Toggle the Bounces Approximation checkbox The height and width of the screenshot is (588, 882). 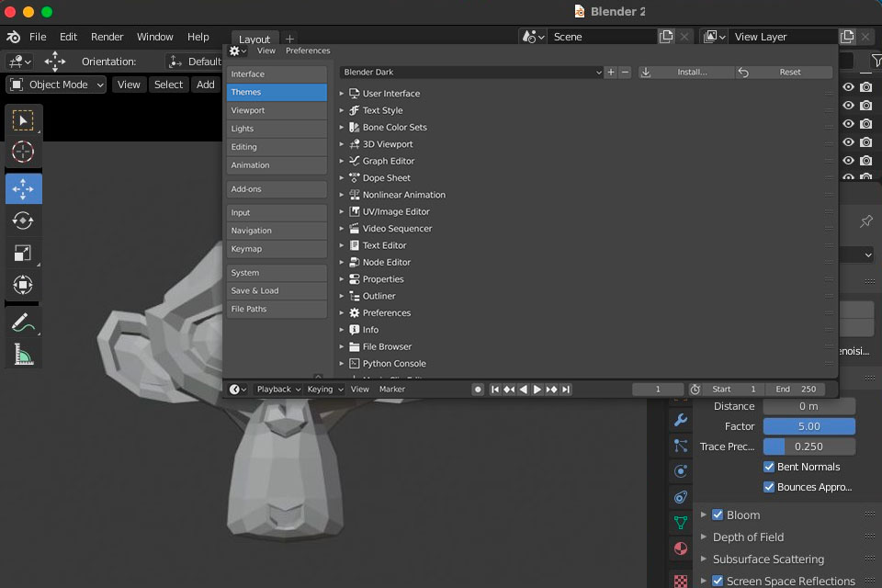point(769,487)
